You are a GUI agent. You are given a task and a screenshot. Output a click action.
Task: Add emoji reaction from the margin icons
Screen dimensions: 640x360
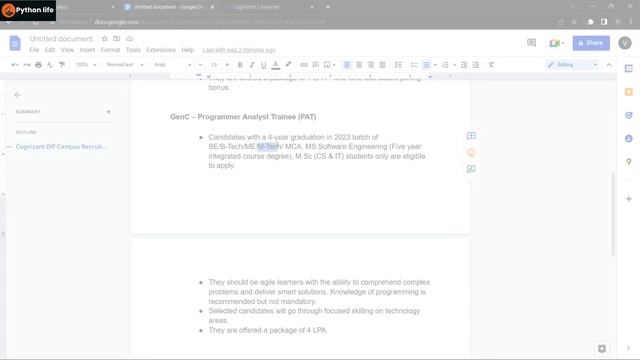click(x=471, y=153)
